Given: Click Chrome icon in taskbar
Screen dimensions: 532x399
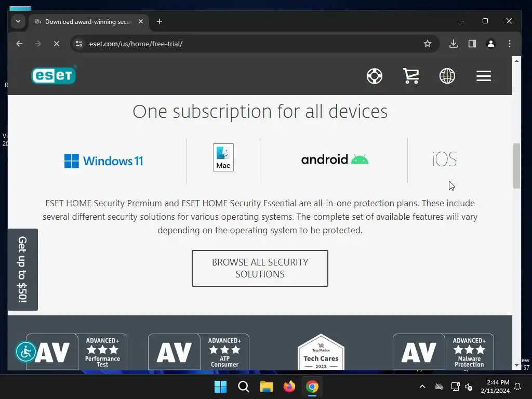Looking at the screenshot, I should tap(312, 387).
